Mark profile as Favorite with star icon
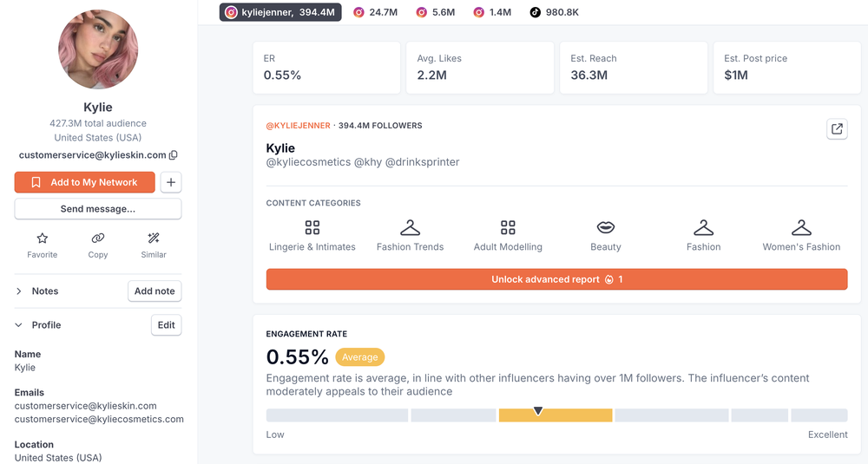868x464 pixels. 42,239
